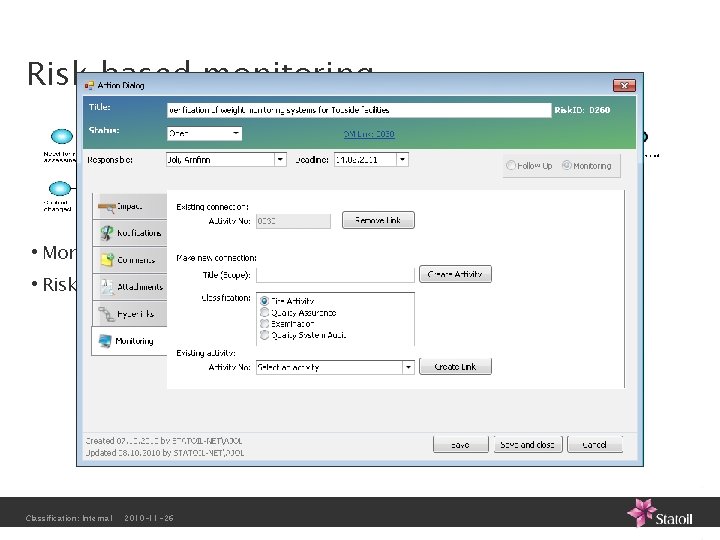
Task: Click the existing Activity No field
Action: pyautogui.click(x=293, y=221)
